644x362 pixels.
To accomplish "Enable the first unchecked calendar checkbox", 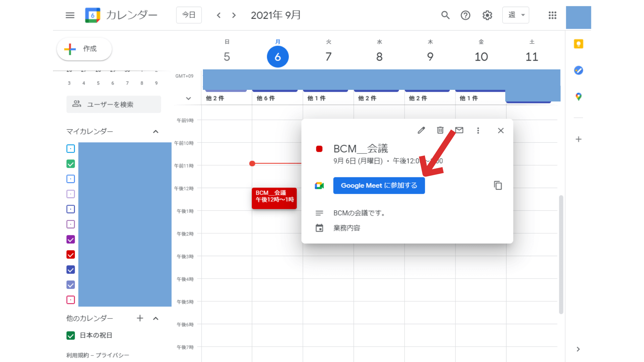I will (x=70, y=148).
